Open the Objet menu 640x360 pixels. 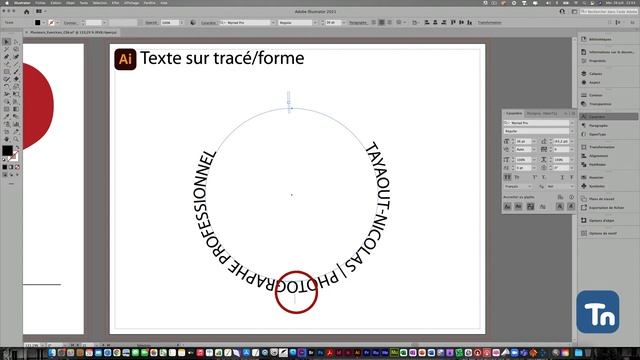[70, 3]
